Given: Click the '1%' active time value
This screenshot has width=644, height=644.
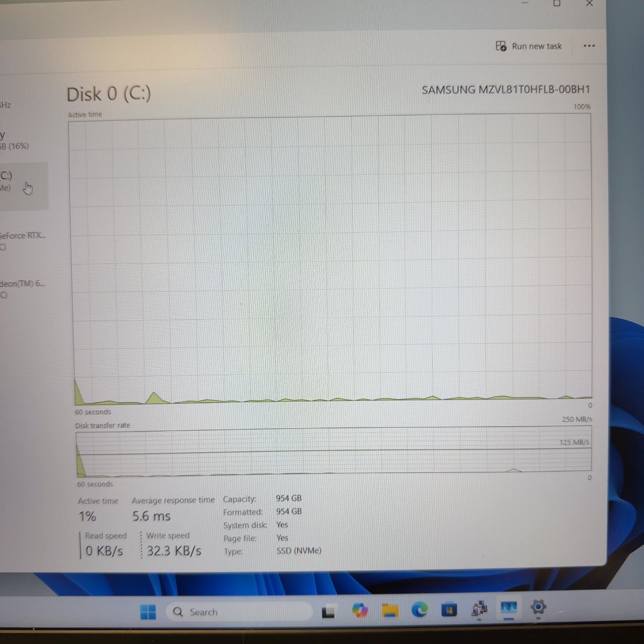Looking at the screenshot, I should [87, 516].
